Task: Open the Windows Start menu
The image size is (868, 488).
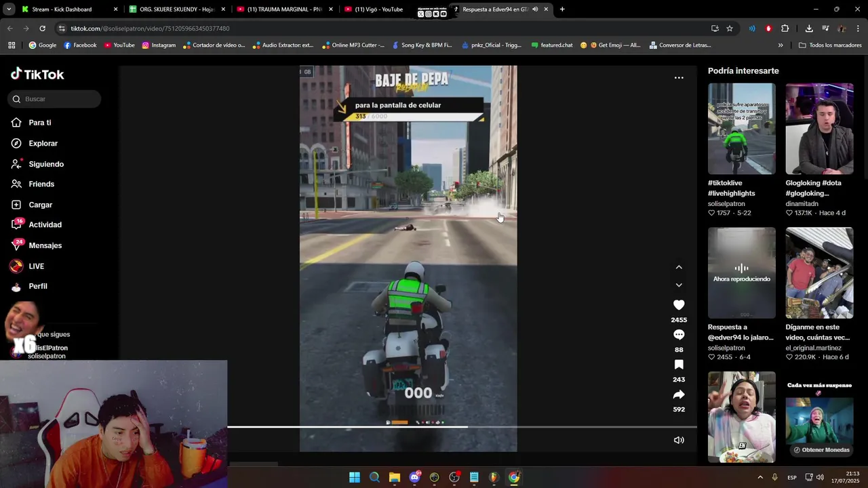Action: 355,477
